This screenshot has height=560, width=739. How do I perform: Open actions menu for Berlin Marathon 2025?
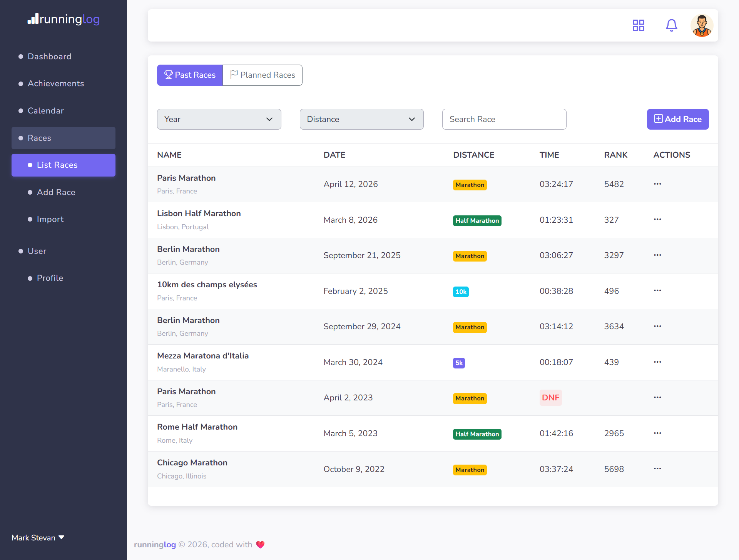click(x=657, y=255)
